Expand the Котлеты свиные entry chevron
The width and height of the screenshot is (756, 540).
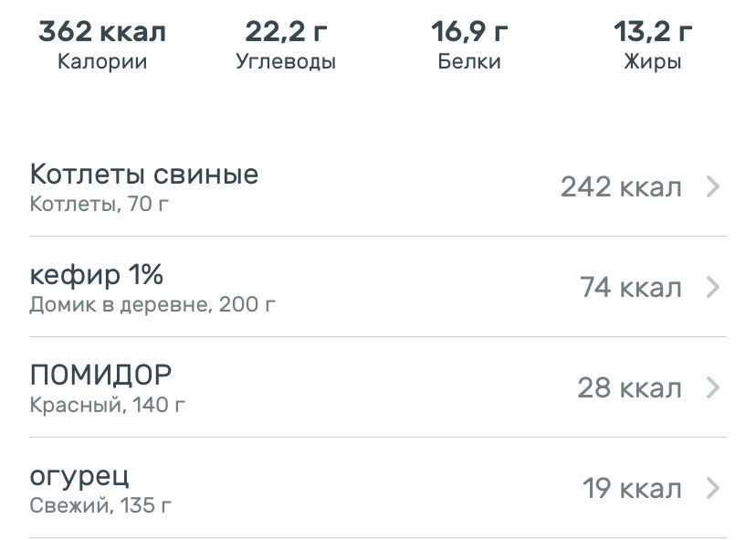pos(714,187)
